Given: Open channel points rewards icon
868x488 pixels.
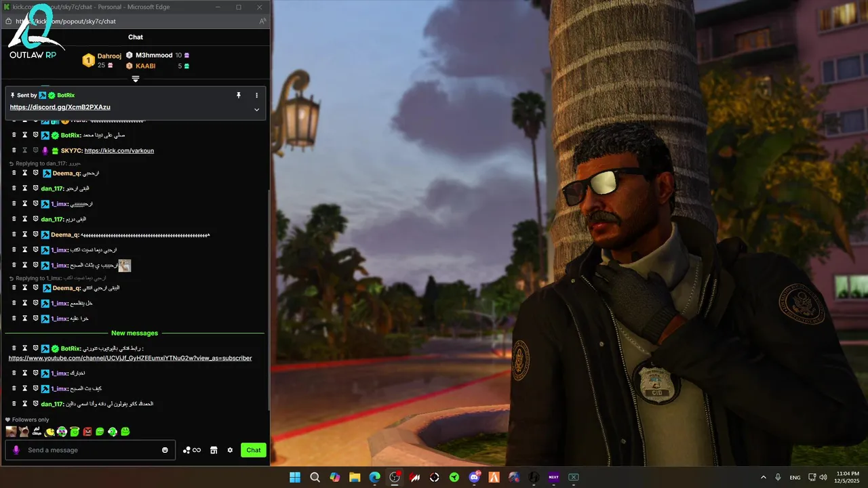Looking at the screenshot, I should pos(192,450).
